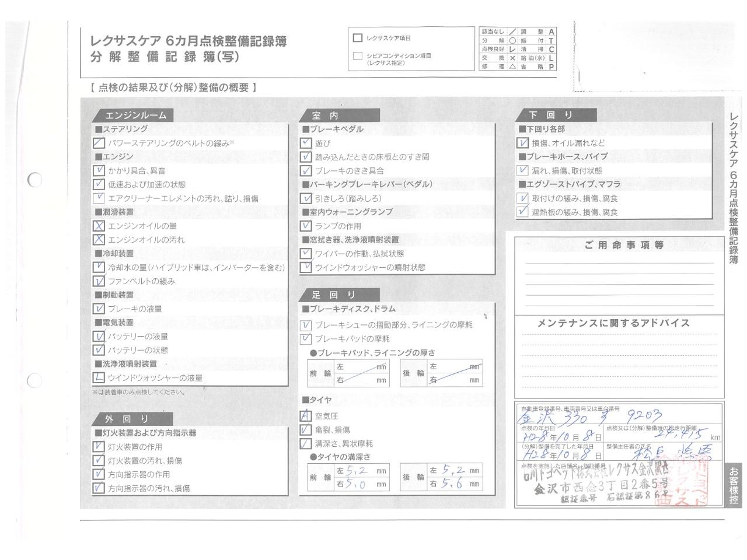Screen dimensions: 747x560
Task: Check the ブレーキパッドの摩耗 box
Action: [306, 339]
